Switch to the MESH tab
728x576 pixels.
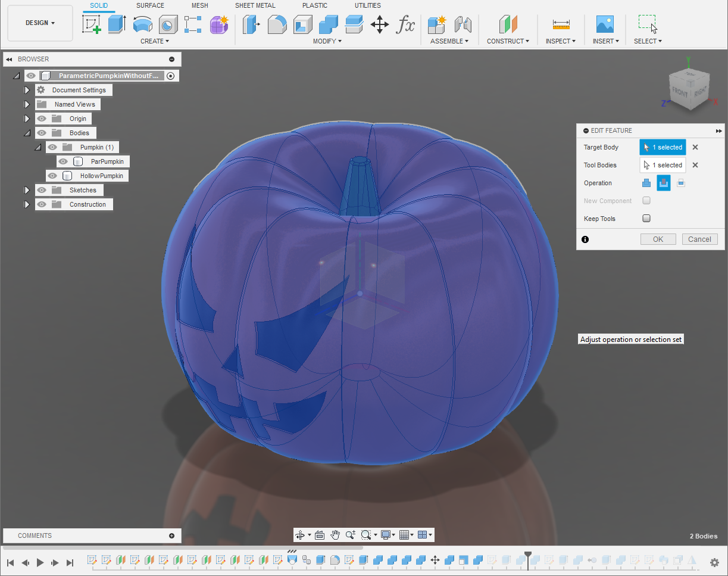point(200,5)
